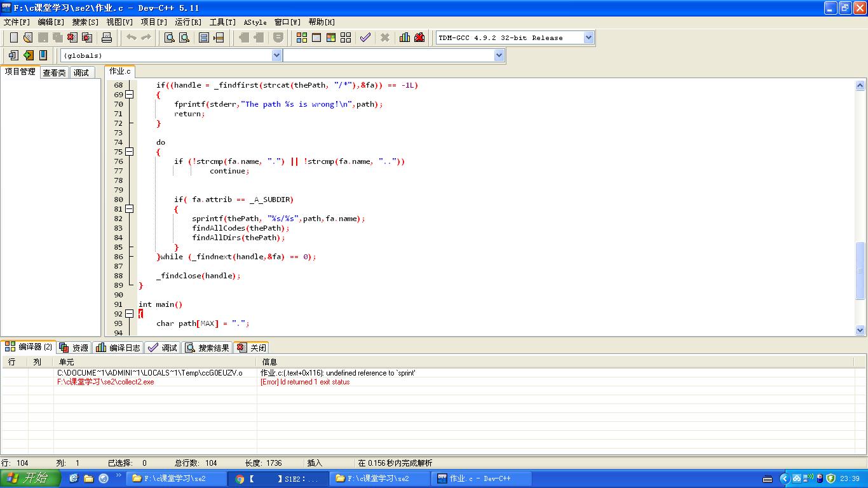The image size is (868, 488).
Task: Click the Go to line toolbar icon
Action: [x=219, y=38]
